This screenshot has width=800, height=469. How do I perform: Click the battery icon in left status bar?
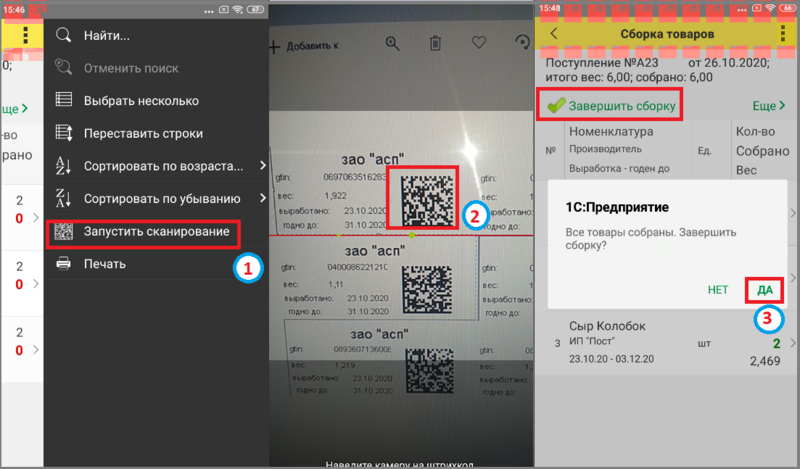coord(256,9)
